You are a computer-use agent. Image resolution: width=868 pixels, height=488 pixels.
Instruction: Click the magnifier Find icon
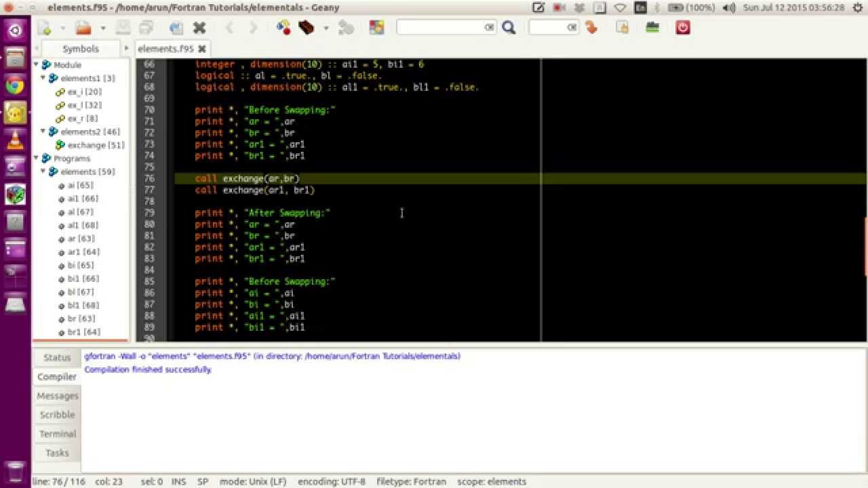coord(509,28)
